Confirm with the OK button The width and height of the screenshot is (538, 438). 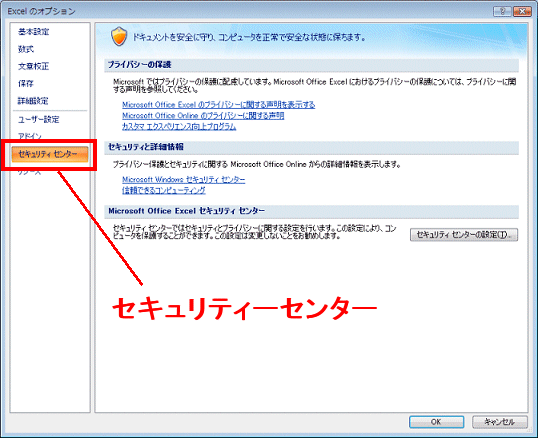point(436,422)
